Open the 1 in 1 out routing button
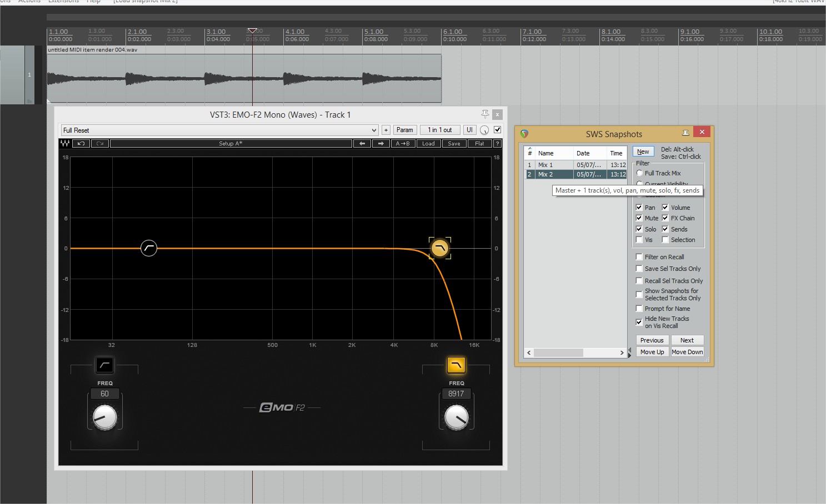 click(x=440, y=130)
